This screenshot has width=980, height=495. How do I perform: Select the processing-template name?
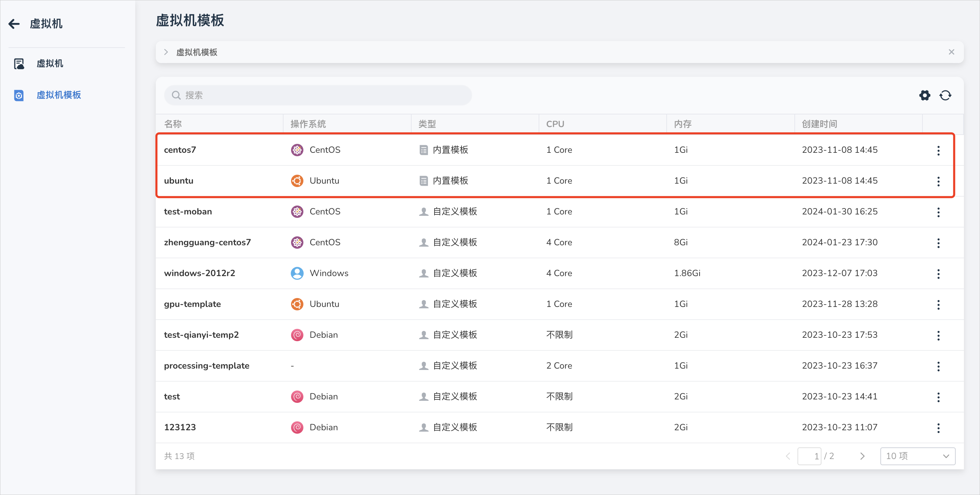pos(206,366)
